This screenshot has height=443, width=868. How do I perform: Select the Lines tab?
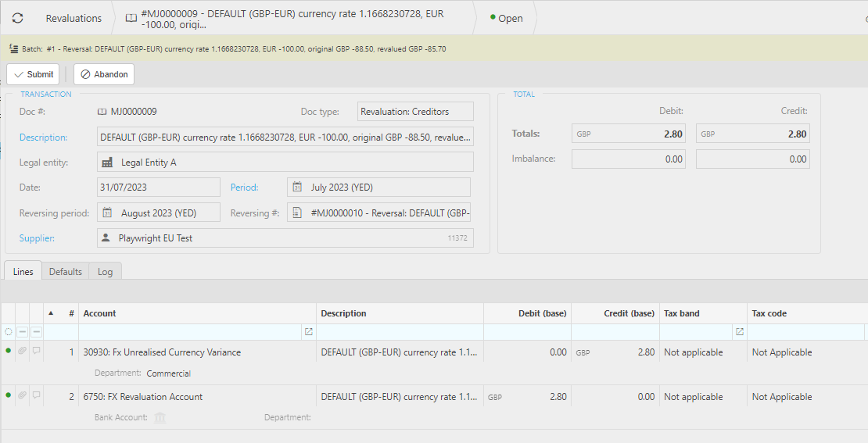23,271
